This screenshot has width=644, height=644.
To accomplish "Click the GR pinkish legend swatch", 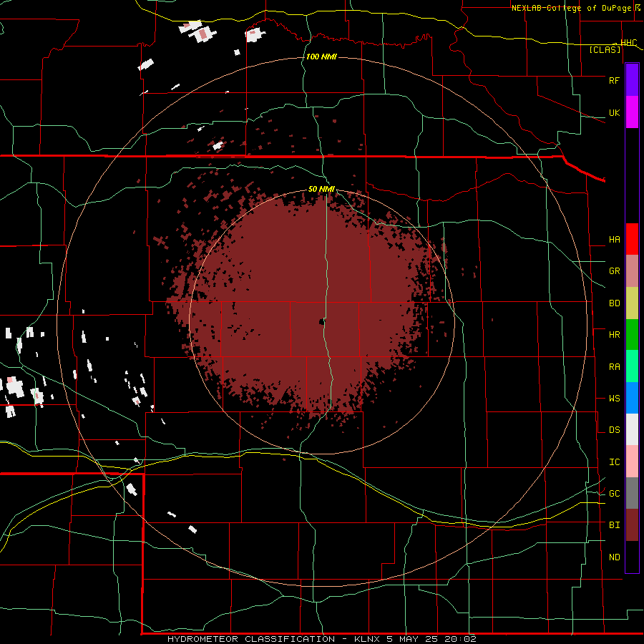I will coord(632,271).
